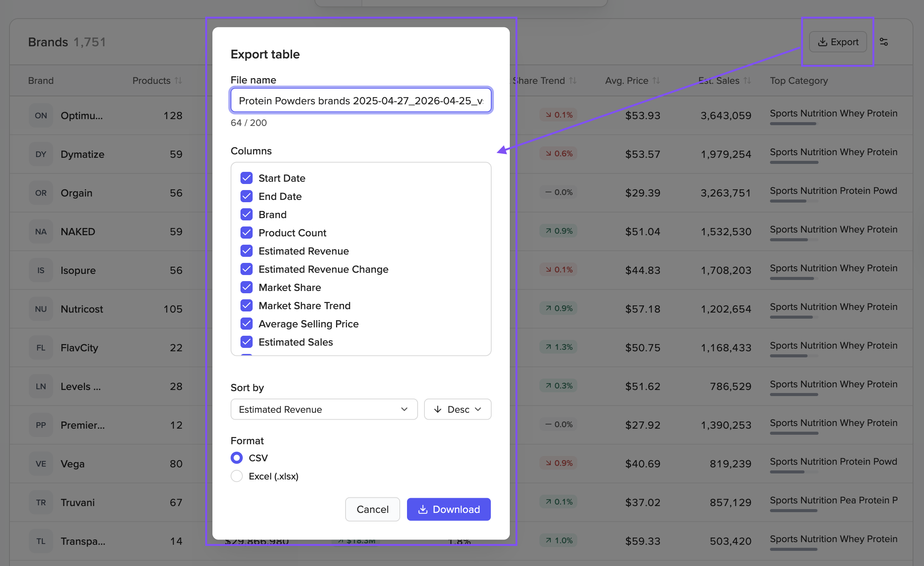Click the 1,168,433 estimated sales cell
924x566 pixels.
726,348
